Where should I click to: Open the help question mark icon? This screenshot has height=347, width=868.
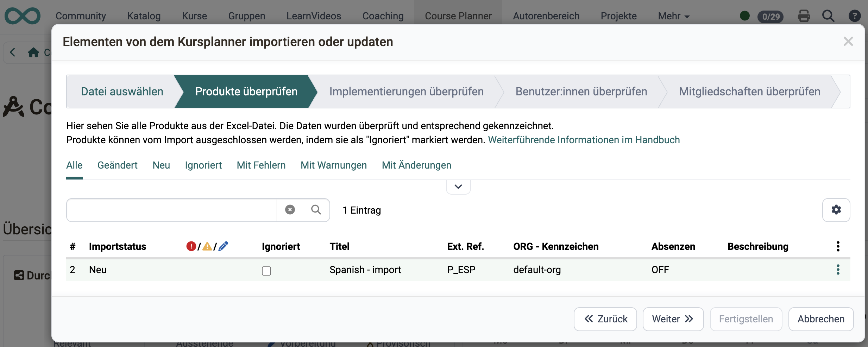(855, 16)
